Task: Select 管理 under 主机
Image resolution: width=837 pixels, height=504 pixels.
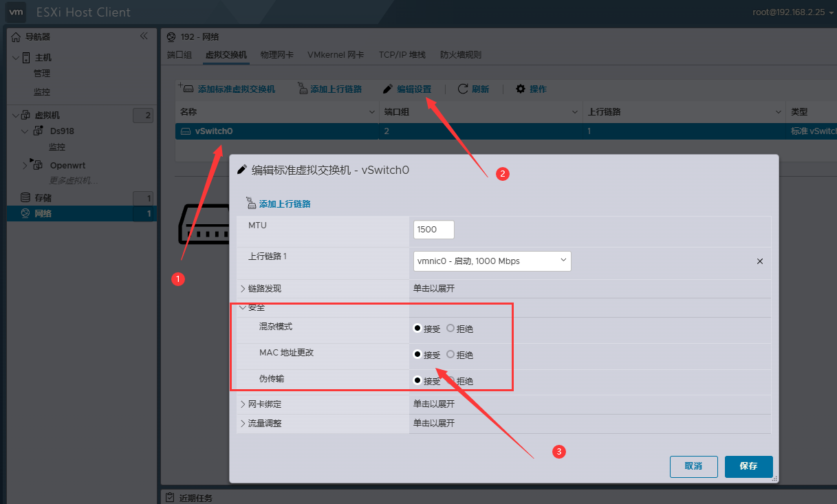Action: (42, 74)
